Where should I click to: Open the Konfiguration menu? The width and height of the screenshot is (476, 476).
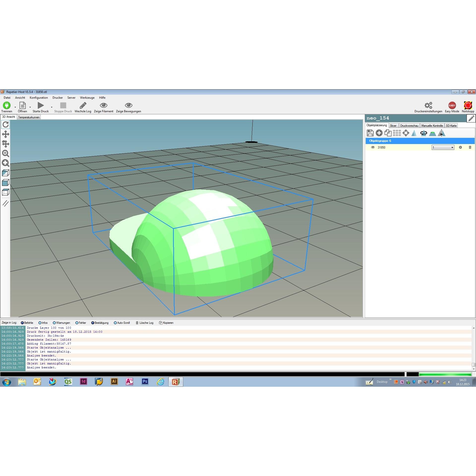(x=39, y=98)
